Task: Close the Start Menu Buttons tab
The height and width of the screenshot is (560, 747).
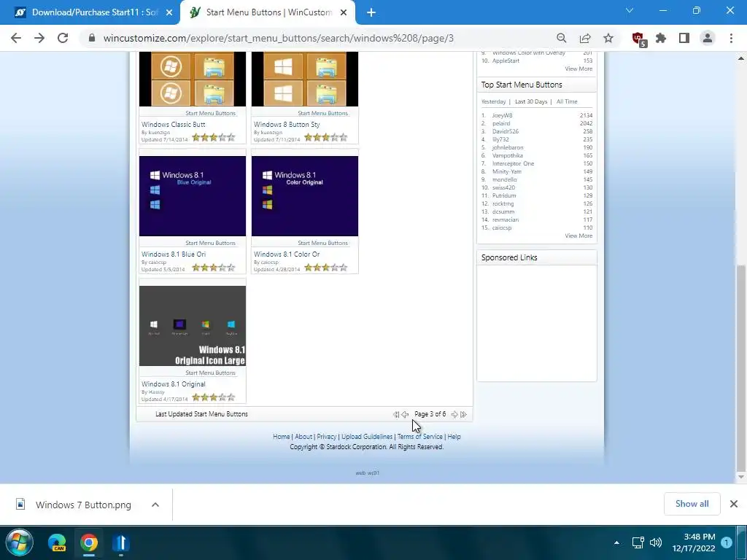Action: [344, 13]
